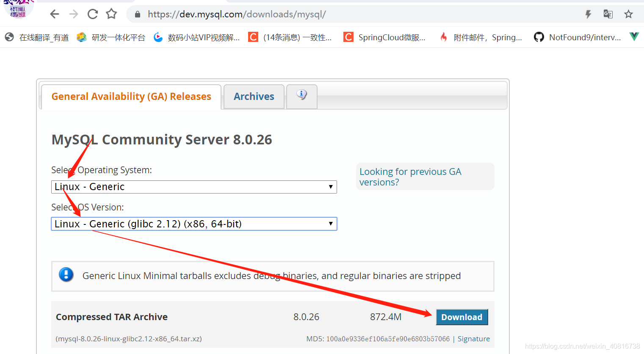The width and height of the screenshot is (644, 354).
Task: Go back to the previous page
Action: click(x=55, y=14)
